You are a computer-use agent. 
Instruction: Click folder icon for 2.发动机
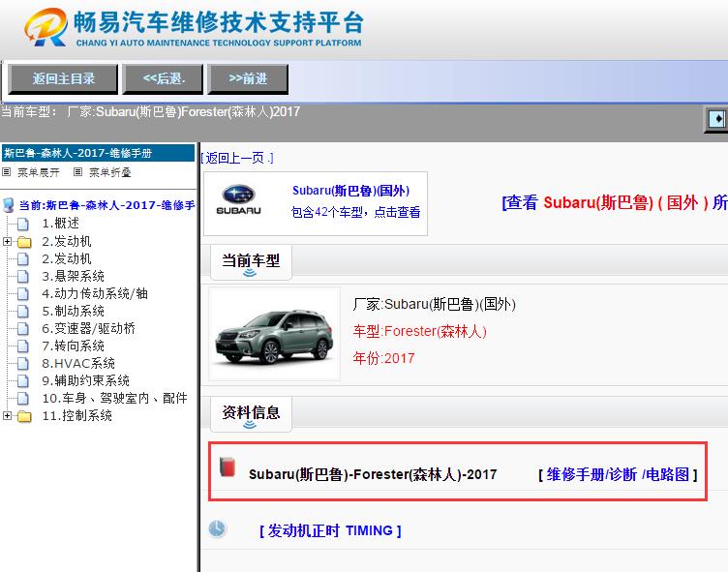coord(23,242)
